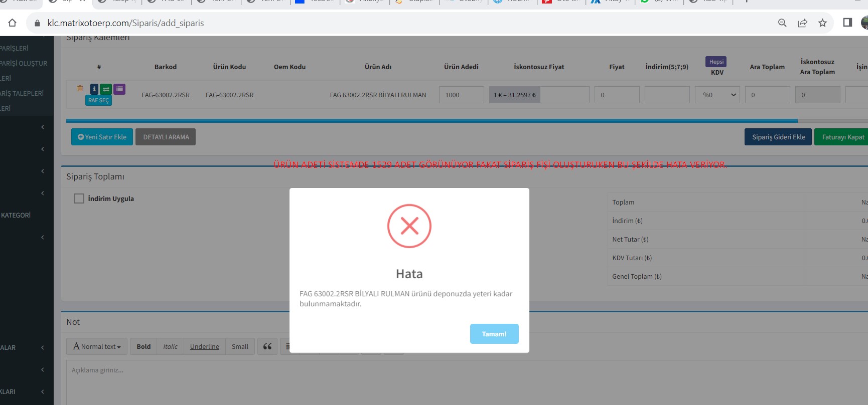Viewport: 868px width, 405px height.
Task: Toggle the browser side panel icon
Action: pos(847,23)
